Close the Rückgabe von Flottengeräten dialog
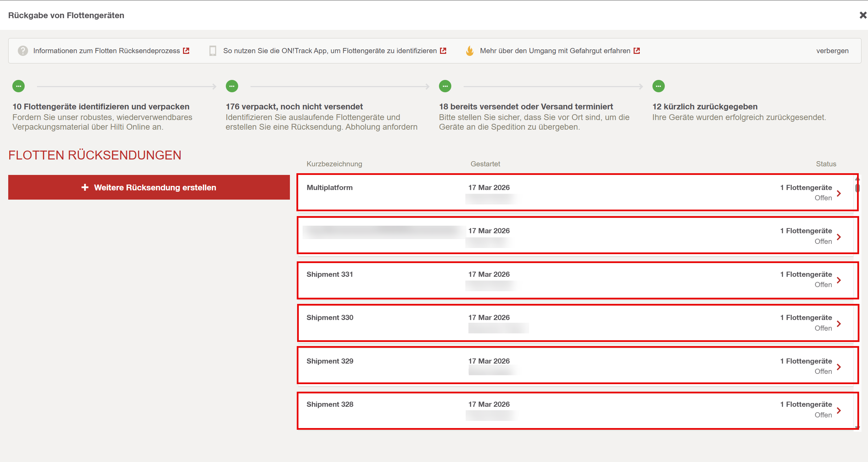The width and height of the screenshot is (868, 462). pyautogui.click(x=863, y=15)
